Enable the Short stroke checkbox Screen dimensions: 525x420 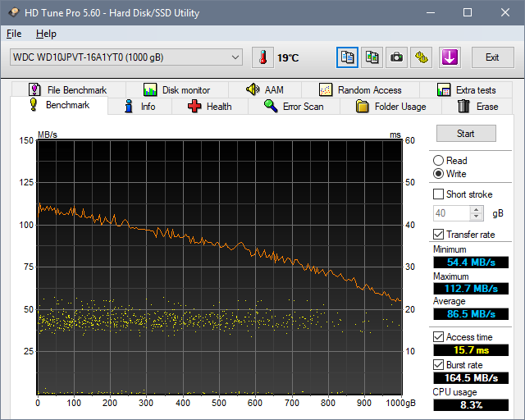pos(438,194)
